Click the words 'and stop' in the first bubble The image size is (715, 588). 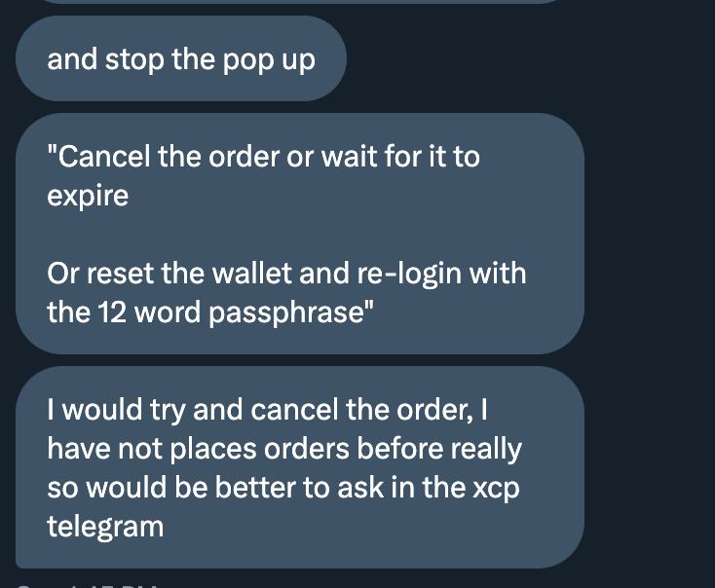(x=106, y=60)
